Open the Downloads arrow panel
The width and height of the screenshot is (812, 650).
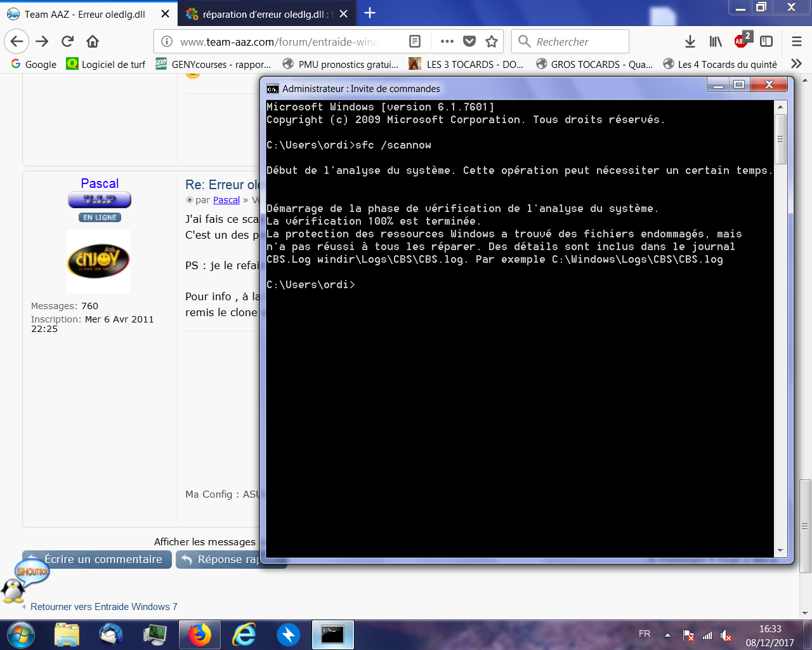pyautogui.click(x=690, y=41)
